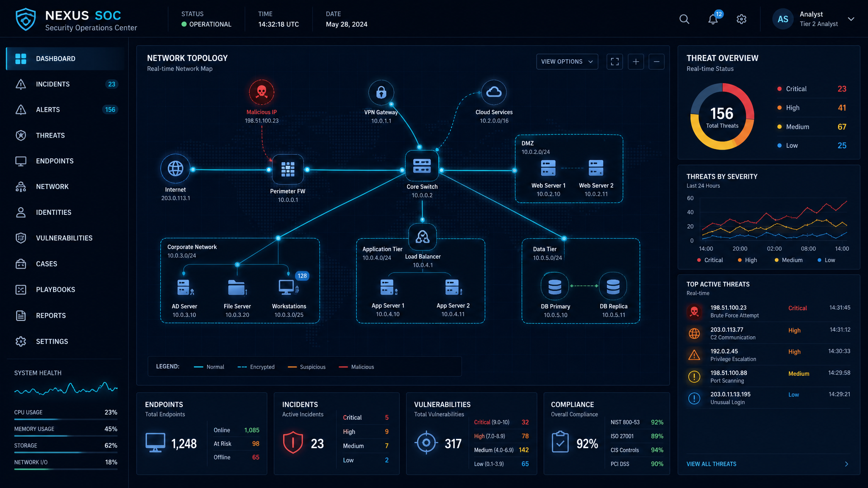This screenshot has width=868, height=488.
Task: Click the Medium legend in Threats by Severity
Action: [x=788, y=260]
